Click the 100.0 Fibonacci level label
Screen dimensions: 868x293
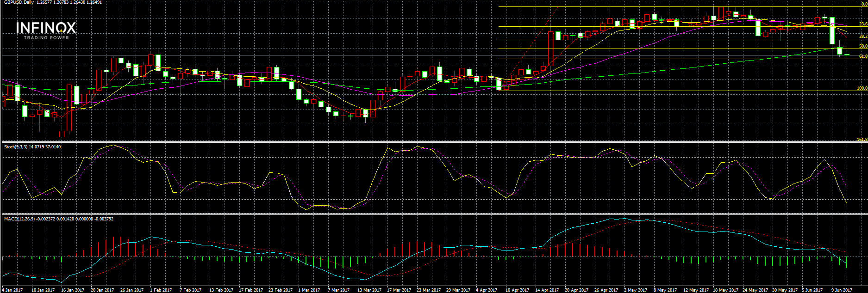pyautogui.click(x=862, y=88)
